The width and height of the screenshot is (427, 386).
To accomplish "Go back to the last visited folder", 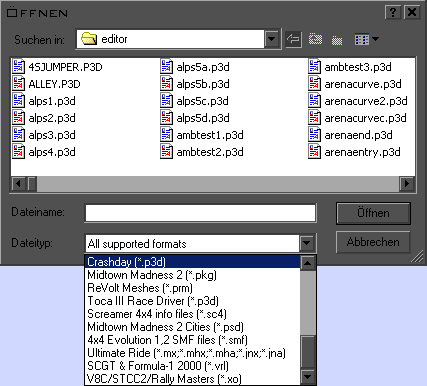I will pyautogui.click(x=293, y=39).
